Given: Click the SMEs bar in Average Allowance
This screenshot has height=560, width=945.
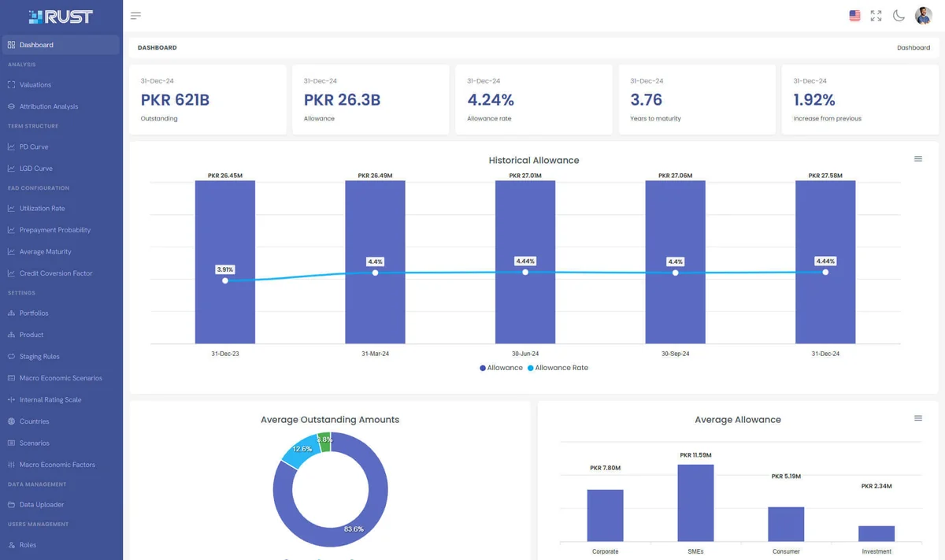Looking at the screenshot, I should pyautogui.click(x=695, y=503).
